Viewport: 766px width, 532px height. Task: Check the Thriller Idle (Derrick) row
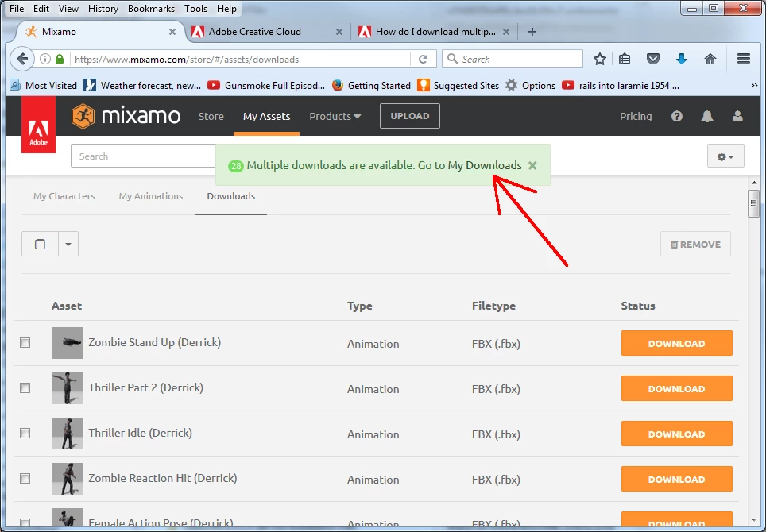25,434
